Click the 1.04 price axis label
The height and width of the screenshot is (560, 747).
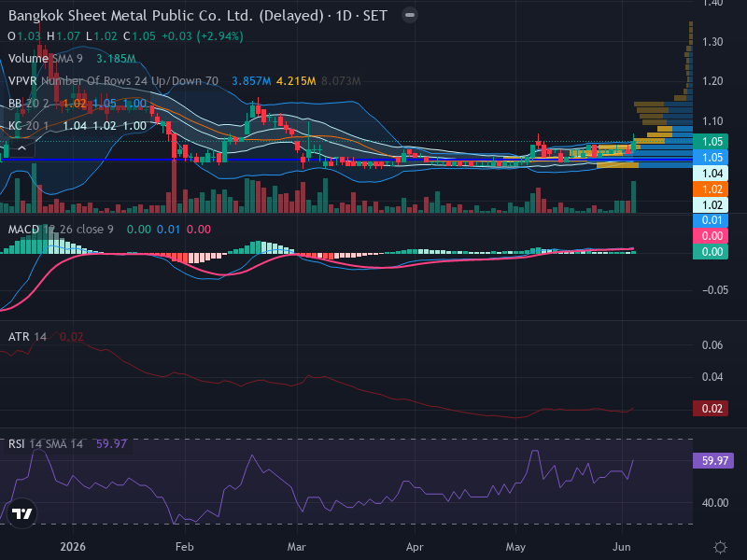tap(711, 174)
